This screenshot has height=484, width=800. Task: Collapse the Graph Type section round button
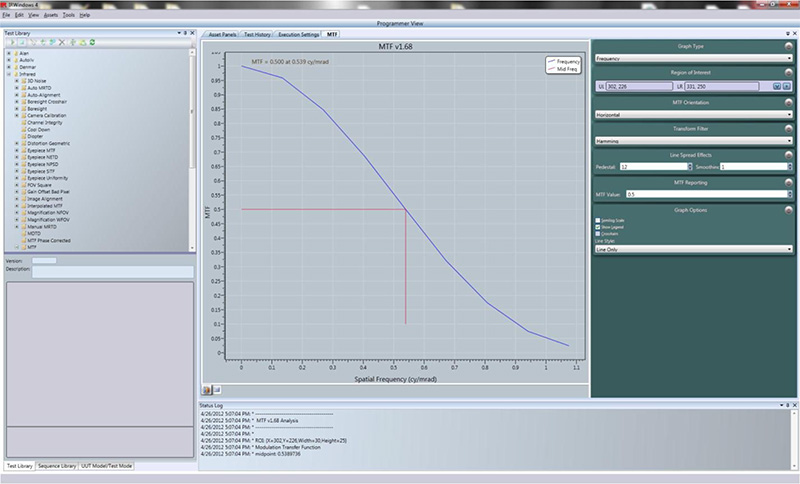[790, 45]
